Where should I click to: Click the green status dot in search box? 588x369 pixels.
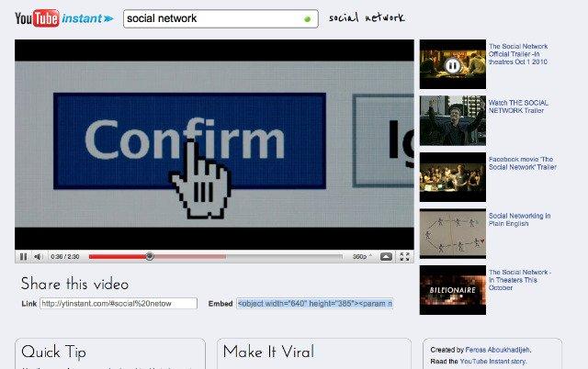(308, 19)
